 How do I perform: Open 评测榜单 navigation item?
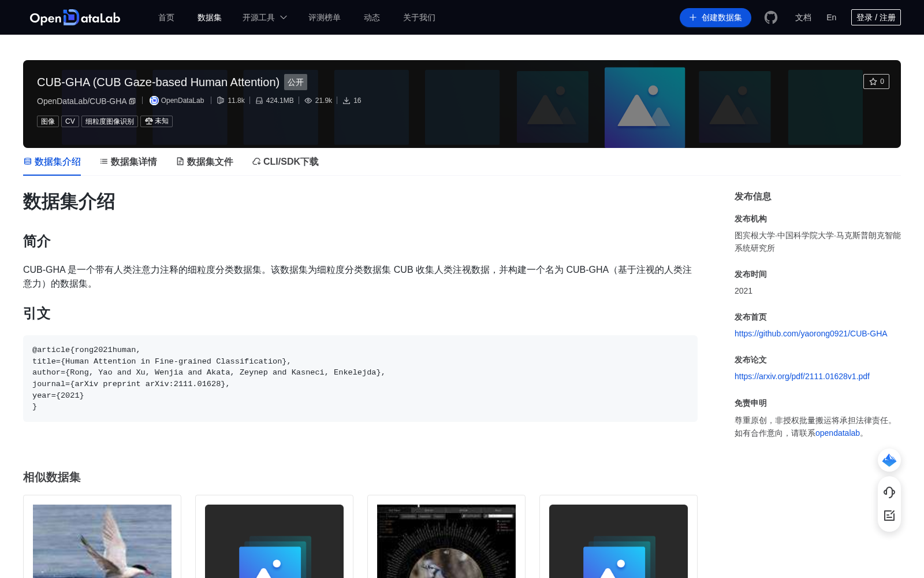[x=325, y=17]
